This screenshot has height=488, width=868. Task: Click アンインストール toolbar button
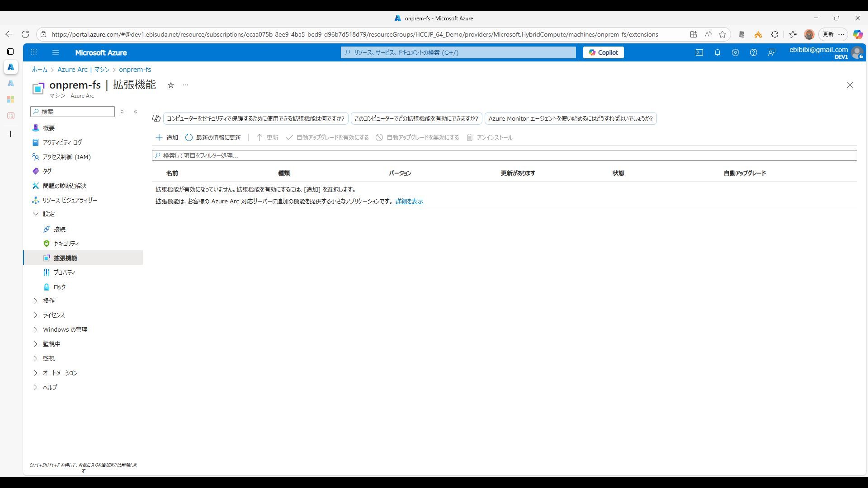coord(490,137)
